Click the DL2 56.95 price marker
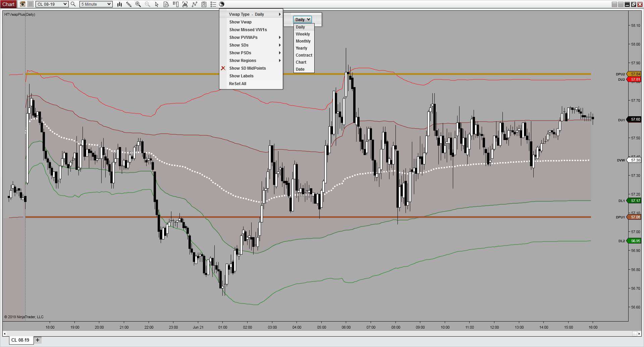This screenshot has width=644, height=347. pyautogui.click(x=634, y=241)
